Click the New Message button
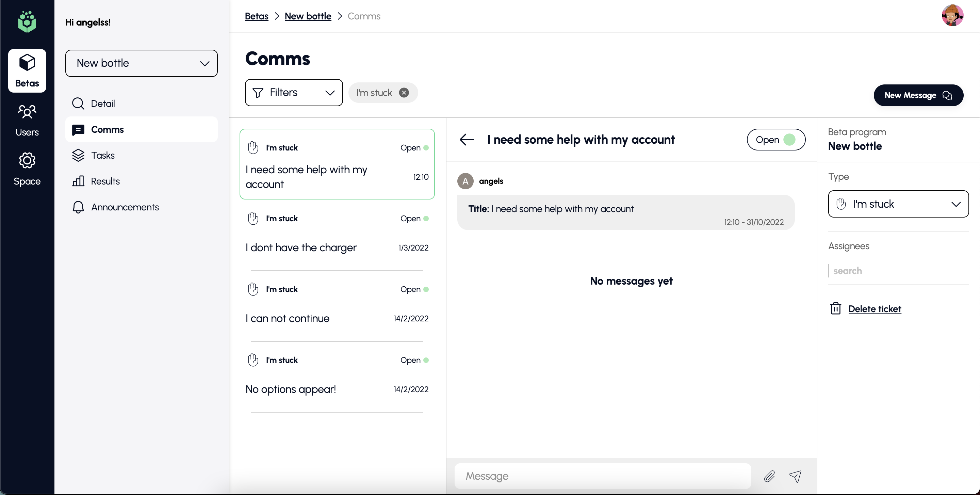 [918, 95]
